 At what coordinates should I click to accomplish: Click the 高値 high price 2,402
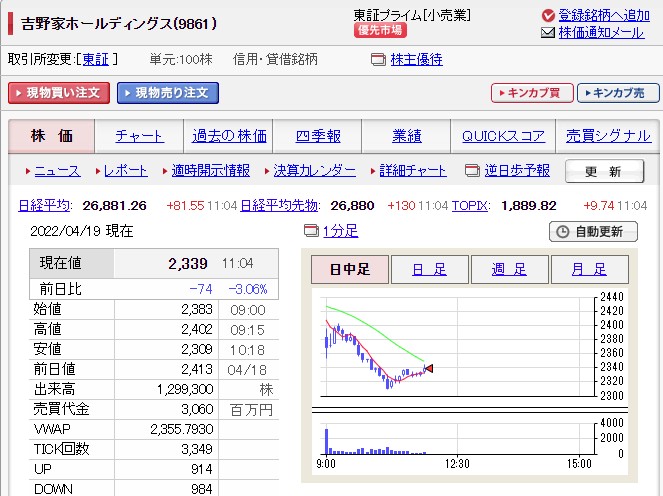[x=197, y=329]
